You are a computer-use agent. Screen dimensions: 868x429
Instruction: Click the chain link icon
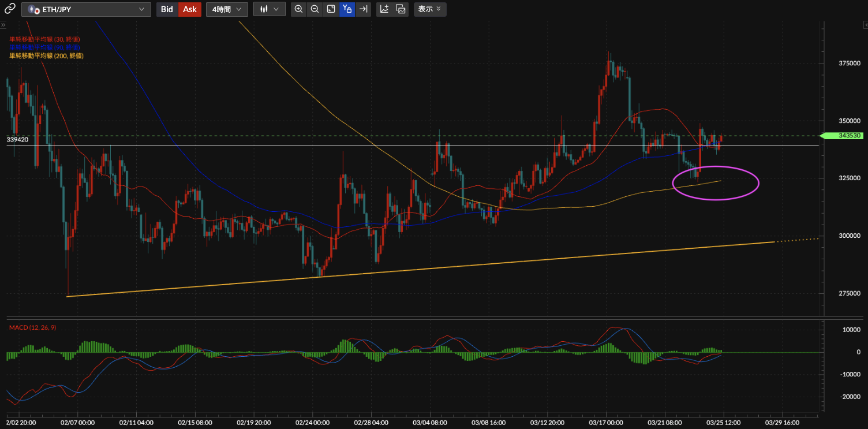10,9
